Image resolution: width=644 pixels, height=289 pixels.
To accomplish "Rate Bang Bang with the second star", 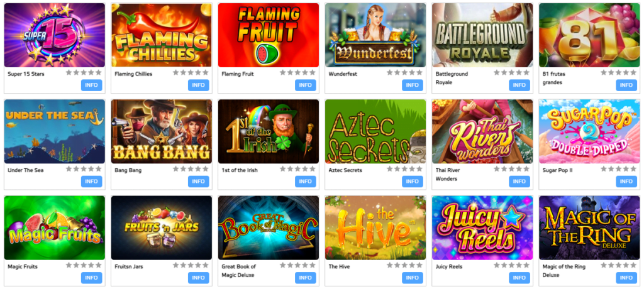I will 183,169.
